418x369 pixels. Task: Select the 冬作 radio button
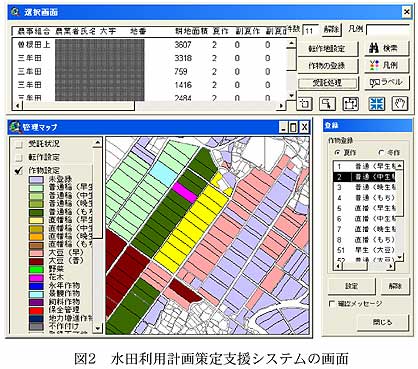click(381, 152)
